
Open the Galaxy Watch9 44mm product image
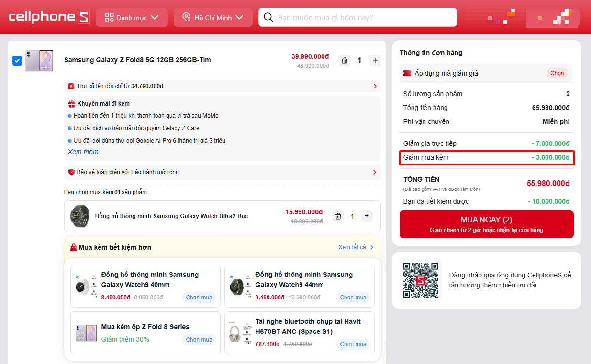click(x=240, y=286)
